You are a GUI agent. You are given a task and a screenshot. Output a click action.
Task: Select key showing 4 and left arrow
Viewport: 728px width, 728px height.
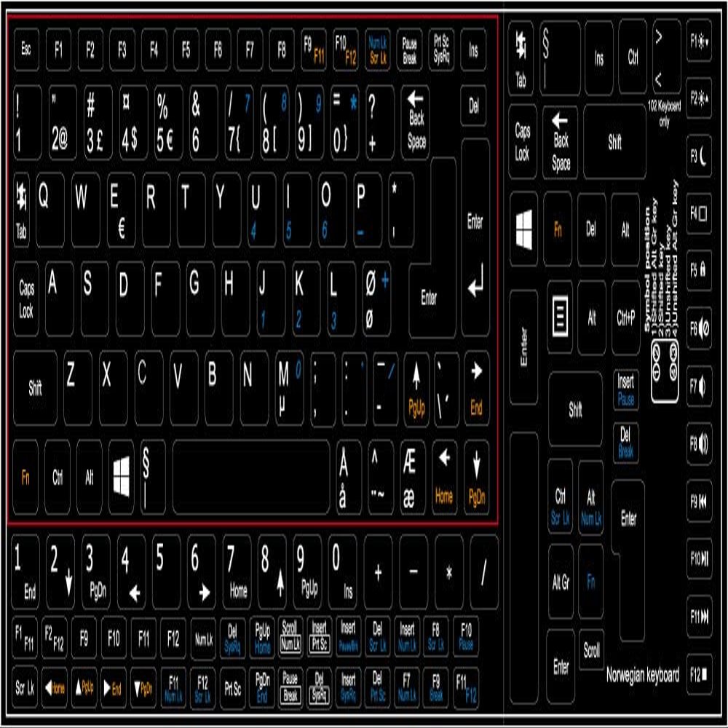click(x=131, y=572)
